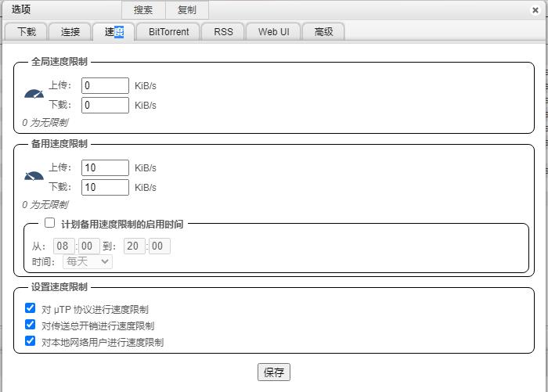Click the schedule end minute field

coord(160,246)
